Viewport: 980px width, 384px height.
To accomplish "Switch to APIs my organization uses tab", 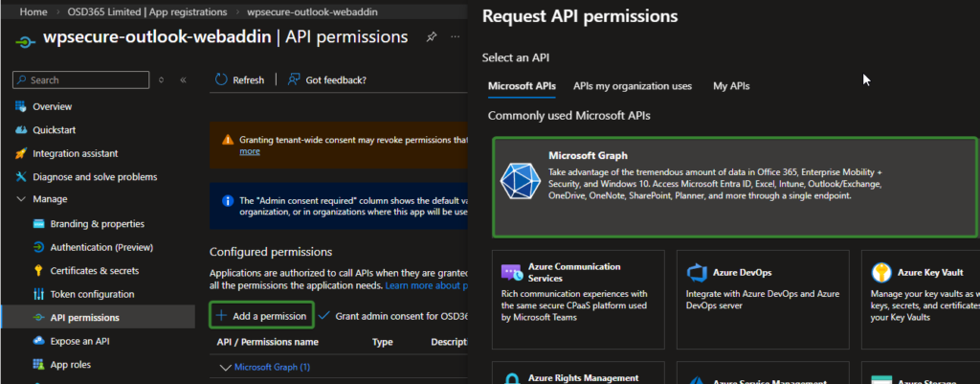I will click(x=632, y=86).
